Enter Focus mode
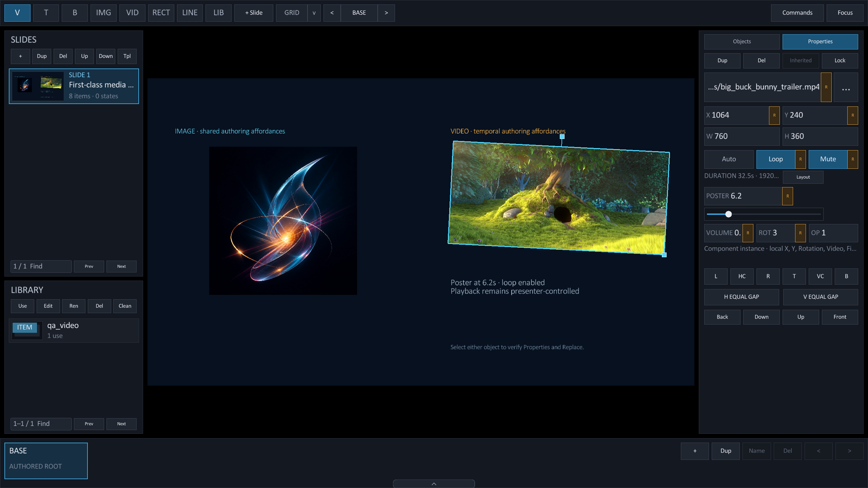868x488 pixels. [x=845, y=13]
